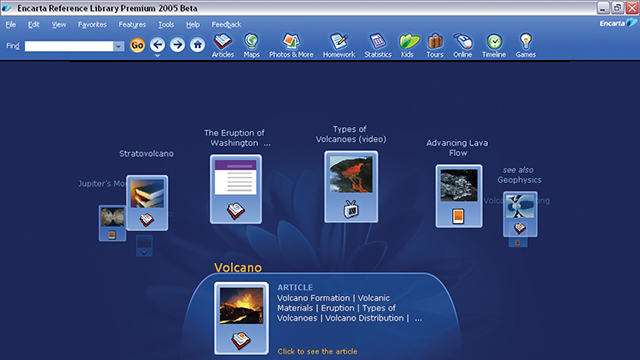
Task: Open the Tours feature
Action: point(435,45)
